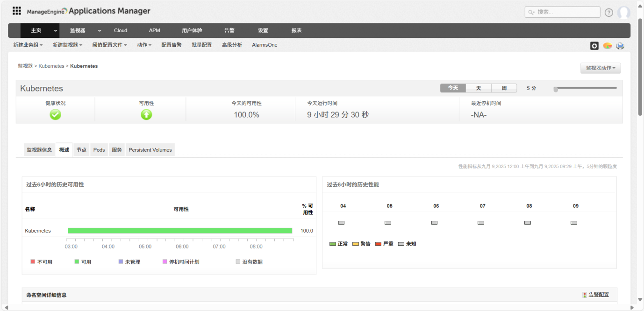The height and width of the screenshot is (311, 644).
Task: Select the 今天 time range toggle
Action: click(452, 88)
